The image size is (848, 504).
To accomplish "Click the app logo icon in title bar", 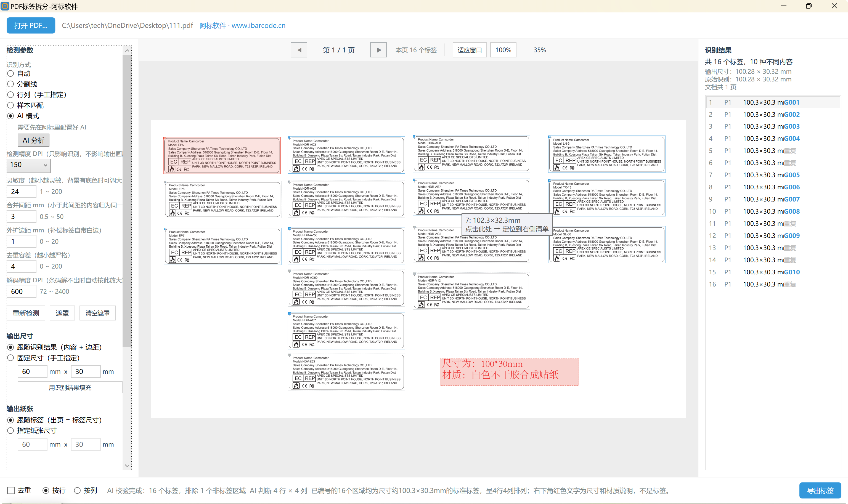I will [x=5, y=6].
